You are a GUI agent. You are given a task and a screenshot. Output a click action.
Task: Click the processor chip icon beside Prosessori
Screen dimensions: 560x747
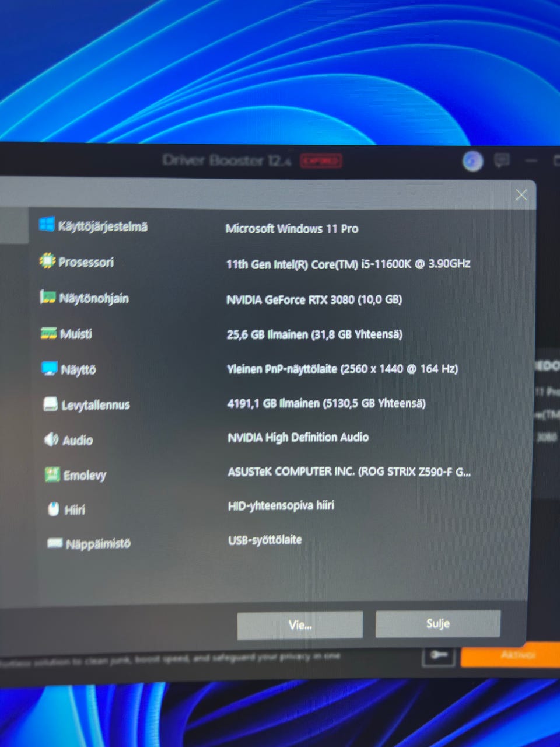click(47, 261)
